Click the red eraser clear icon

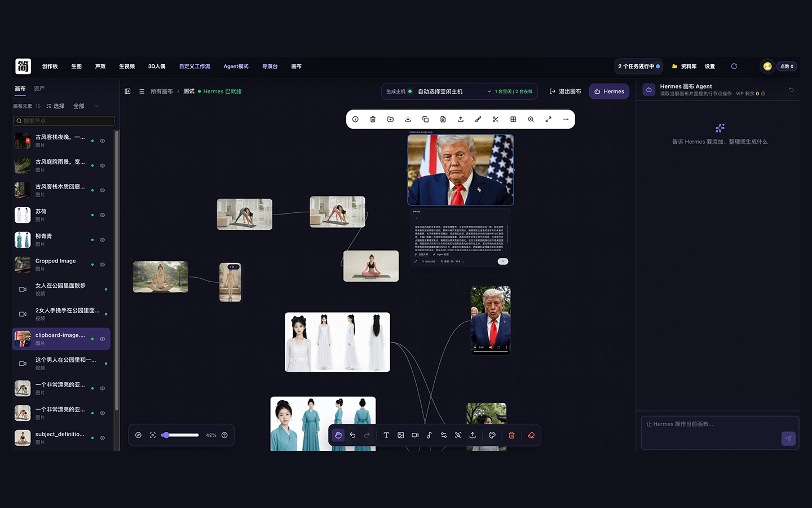531,435
